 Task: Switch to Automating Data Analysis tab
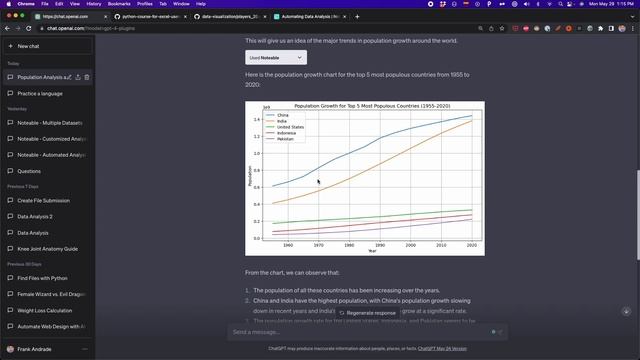(310, 17)
